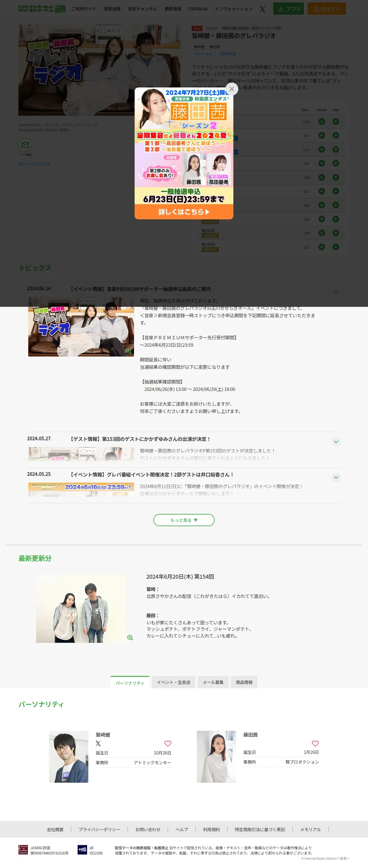Click the #グレパラジオ hashtag link
This screenshot has height=868, width=368.
tap(40, 164)
